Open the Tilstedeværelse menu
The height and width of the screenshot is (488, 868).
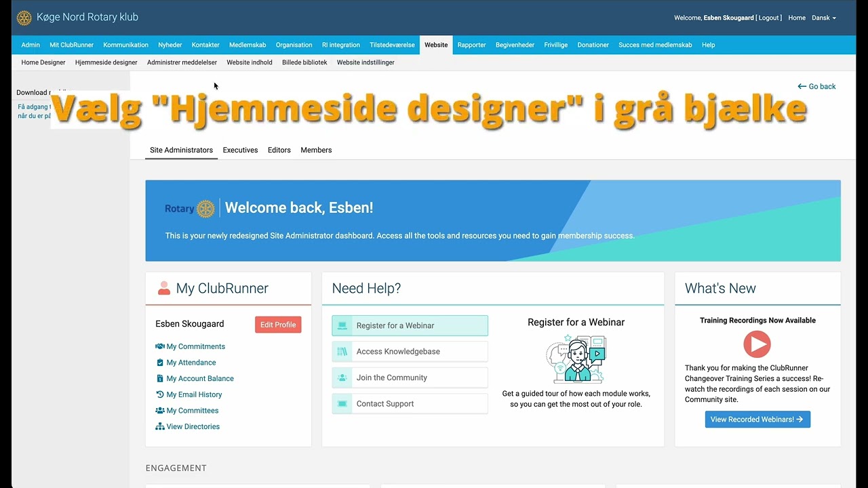point(392,45)
